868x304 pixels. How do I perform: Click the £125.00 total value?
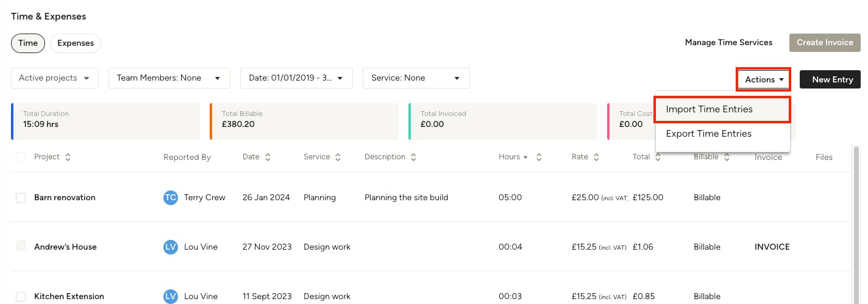click(648, 197)
